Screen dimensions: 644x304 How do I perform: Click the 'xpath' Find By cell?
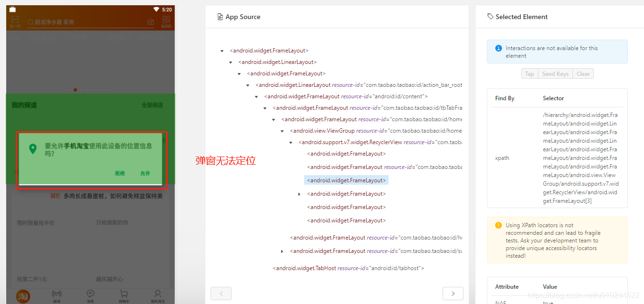tap(502, 158)
